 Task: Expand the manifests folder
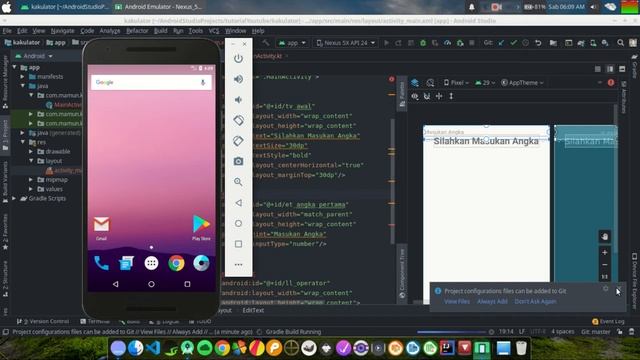22,77
